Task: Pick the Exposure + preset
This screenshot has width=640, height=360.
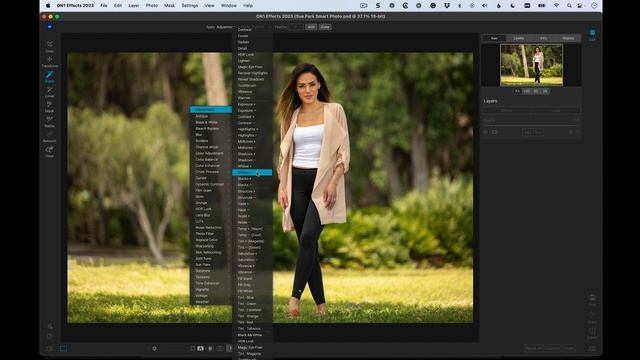Action: (x=252, y=104)
